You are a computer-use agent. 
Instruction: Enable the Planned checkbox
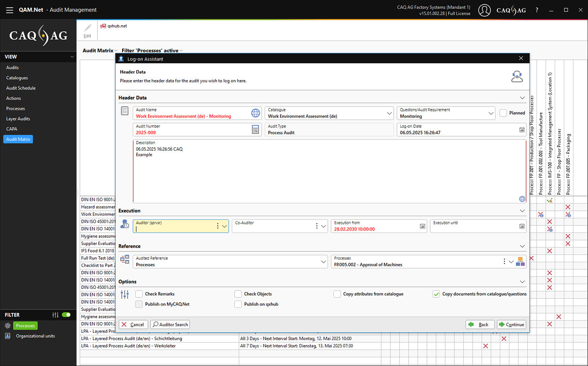click(503, 113)
